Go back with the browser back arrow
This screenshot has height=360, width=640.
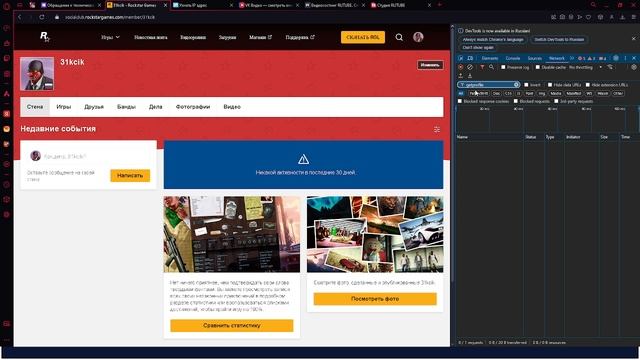(x=19, y=17)
